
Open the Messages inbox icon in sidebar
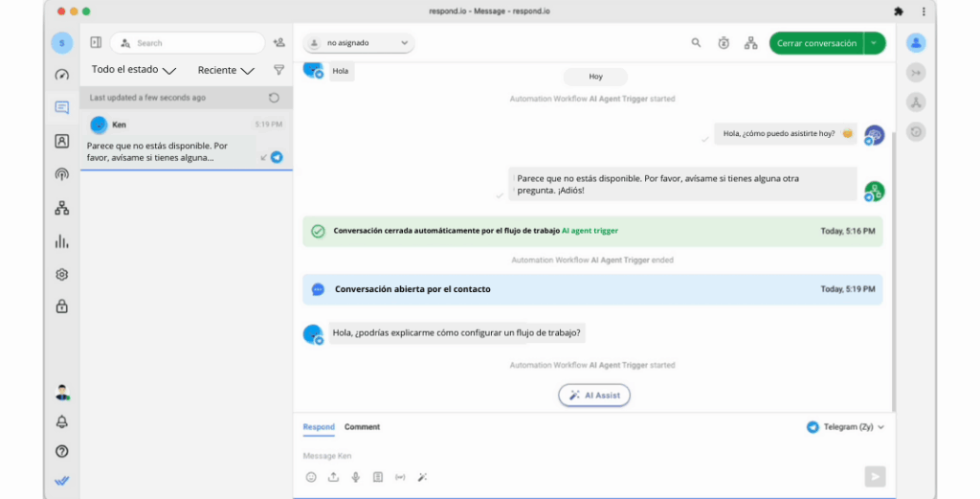point(62,107)
